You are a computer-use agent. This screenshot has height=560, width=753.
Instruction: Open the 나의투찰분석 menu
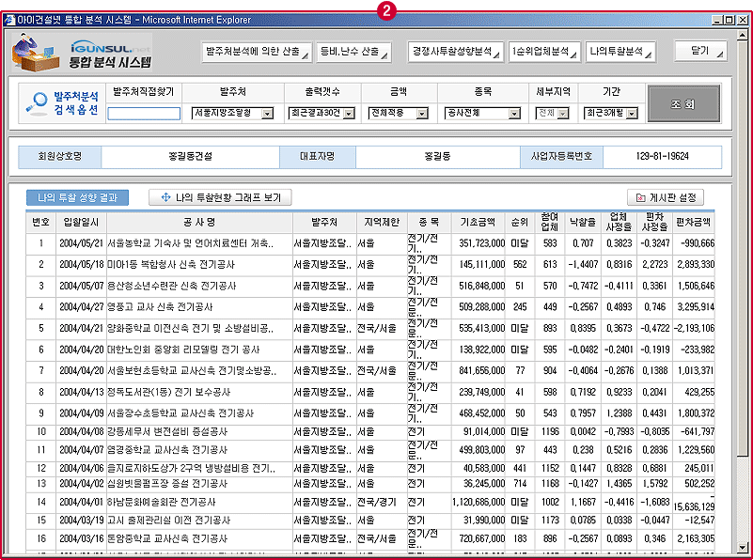[x=620, y=52]
